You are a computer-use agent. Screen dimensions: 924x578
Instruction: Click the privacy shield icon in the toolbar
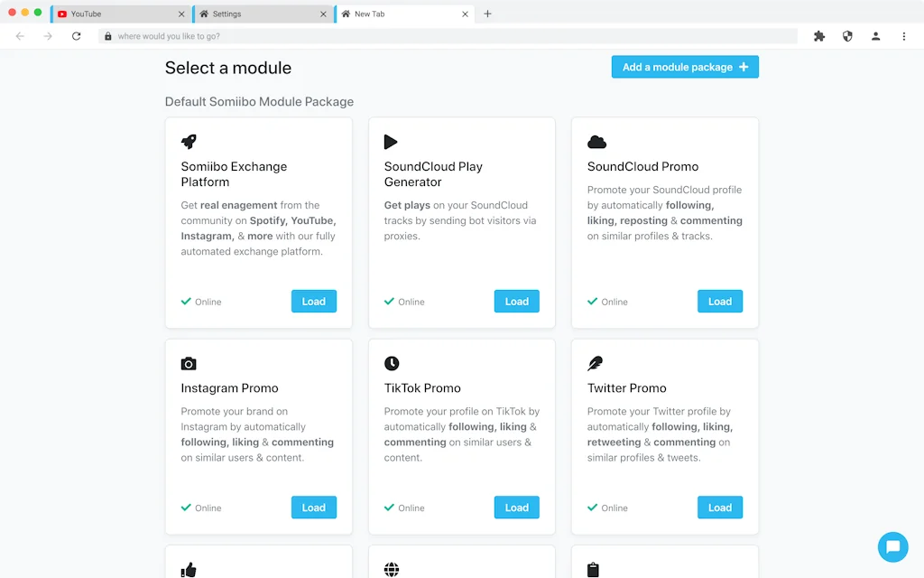coord(847,36)
